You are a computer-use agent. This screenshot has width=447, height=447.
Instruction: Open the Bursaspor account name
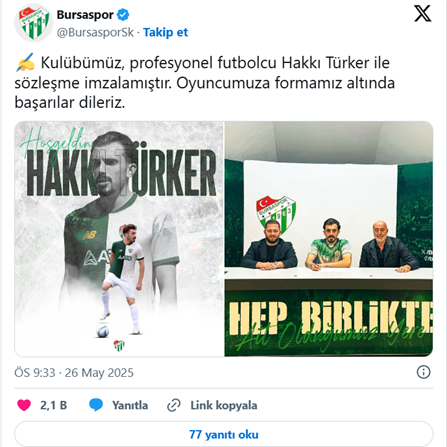click(85, 15)
